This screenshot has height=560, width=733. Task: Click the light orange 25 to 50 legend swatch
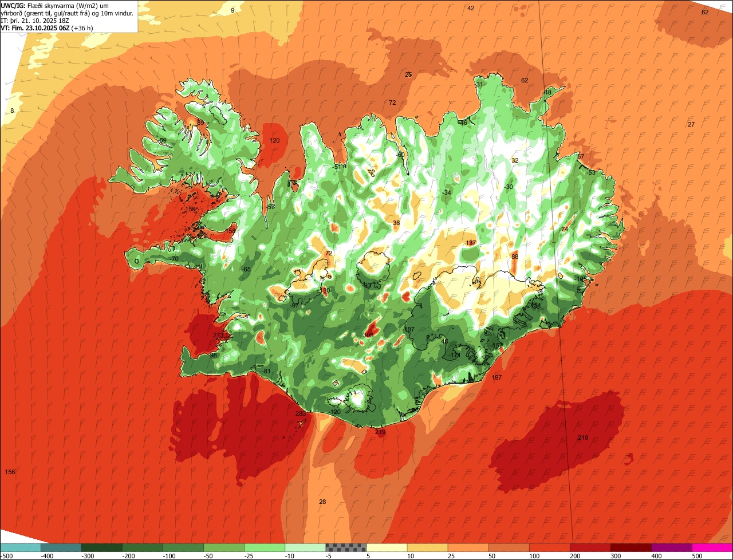tap(467, 547)
